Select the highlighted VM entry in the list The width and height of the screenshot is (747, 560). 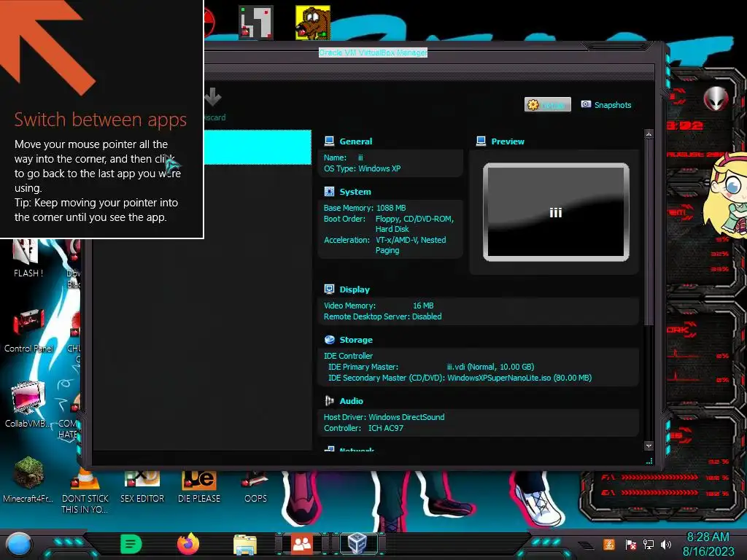[x=258, y=147]
